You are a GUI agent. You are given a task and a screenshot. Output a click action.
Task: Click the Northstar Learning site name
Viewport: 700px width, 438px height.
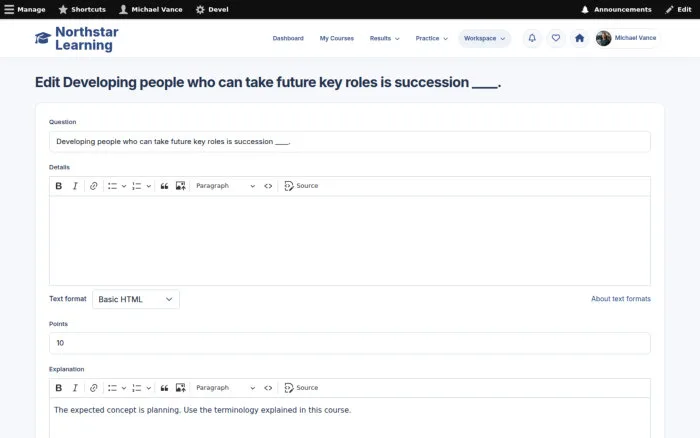point(87,38)
